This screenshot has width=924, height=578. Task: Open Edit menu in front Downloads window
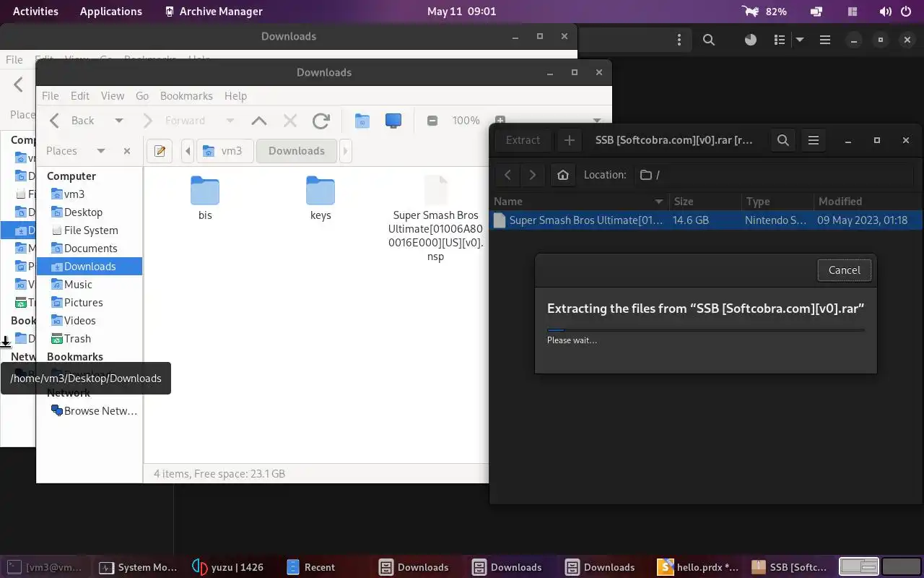(80, 95)
